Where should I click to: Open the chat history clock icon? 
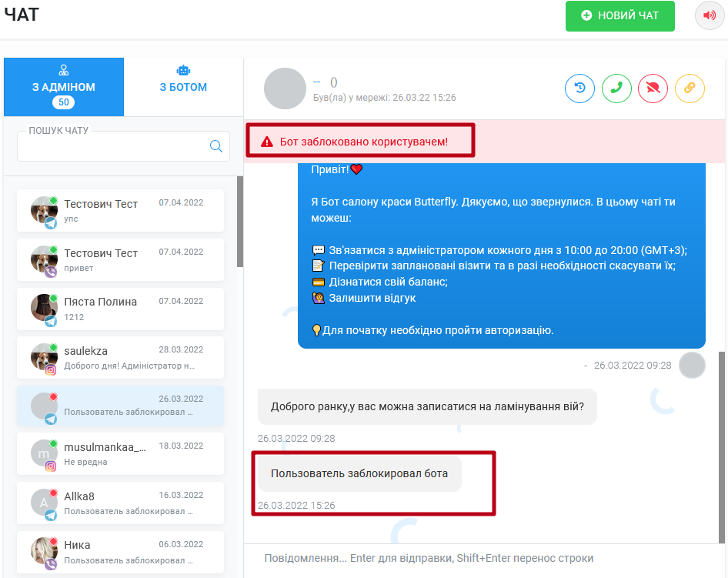(579, 88)
